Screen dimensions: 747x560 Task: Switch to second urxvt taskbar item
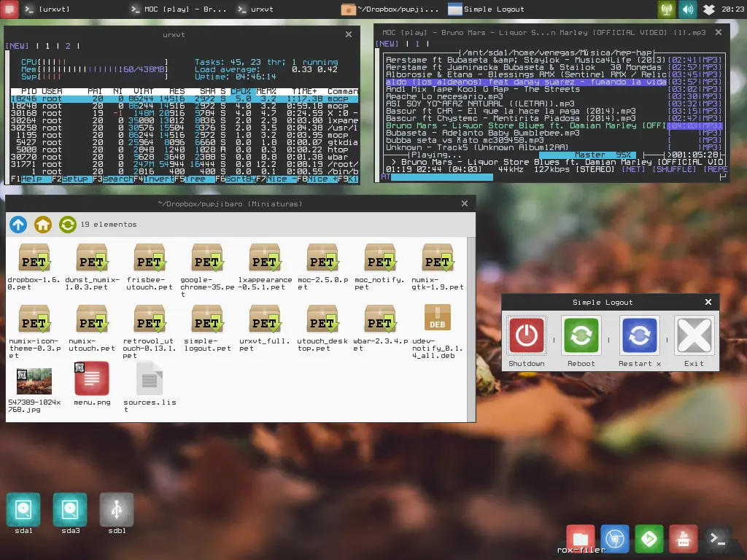coord(256,9)
